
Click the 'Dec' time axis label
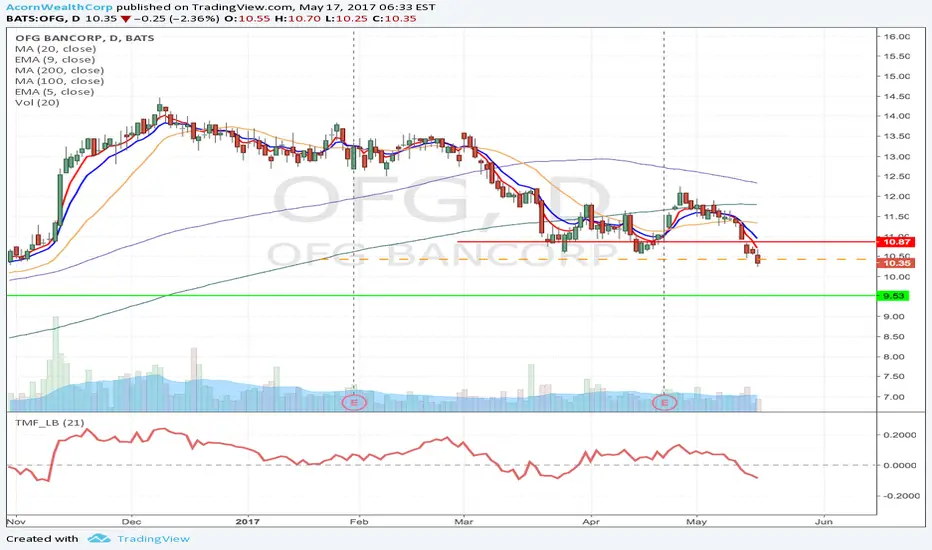click(131, 521)
